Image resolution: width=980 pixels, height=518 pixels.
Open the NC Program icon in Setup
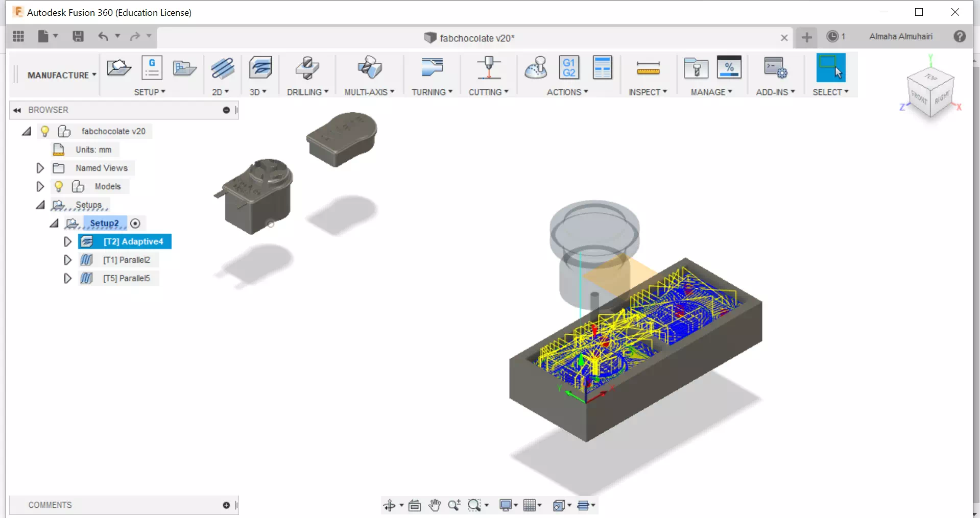152,67
